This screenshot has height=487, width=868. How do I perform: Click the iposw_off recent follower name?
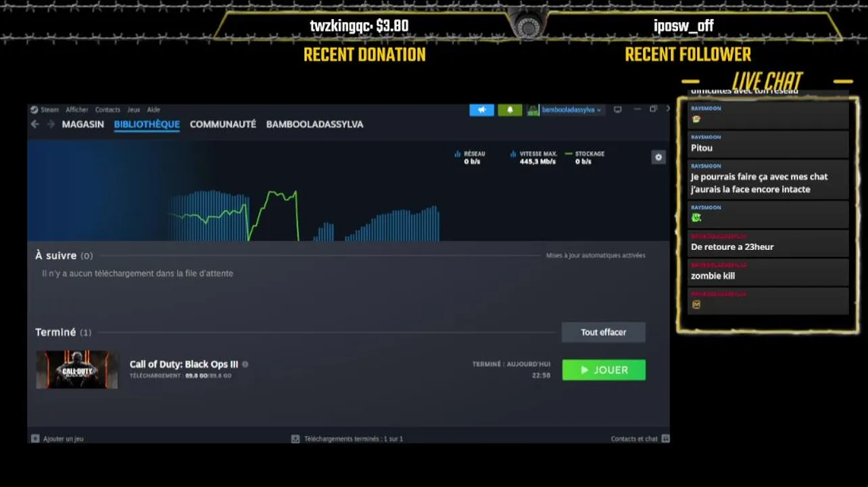[683, 26]
